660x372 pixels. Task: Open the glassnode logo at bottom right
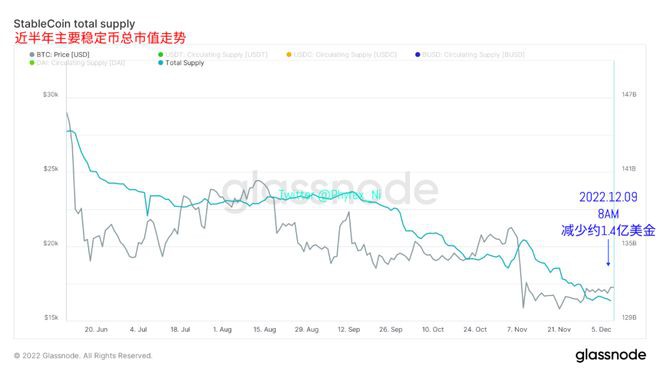[610, 355]
